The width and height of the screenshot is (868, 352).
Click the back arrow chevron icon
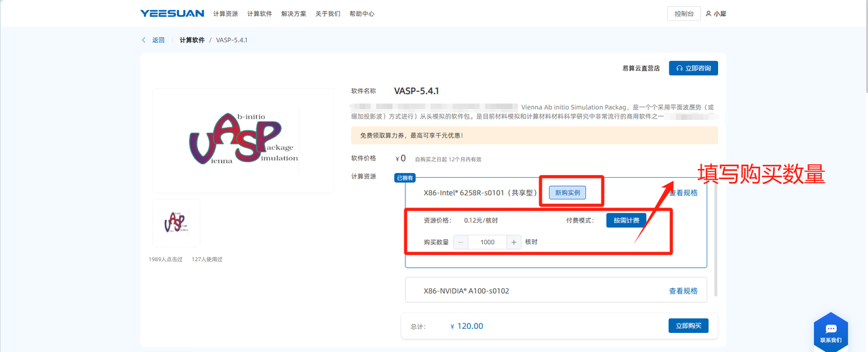(x=144, y=40)
